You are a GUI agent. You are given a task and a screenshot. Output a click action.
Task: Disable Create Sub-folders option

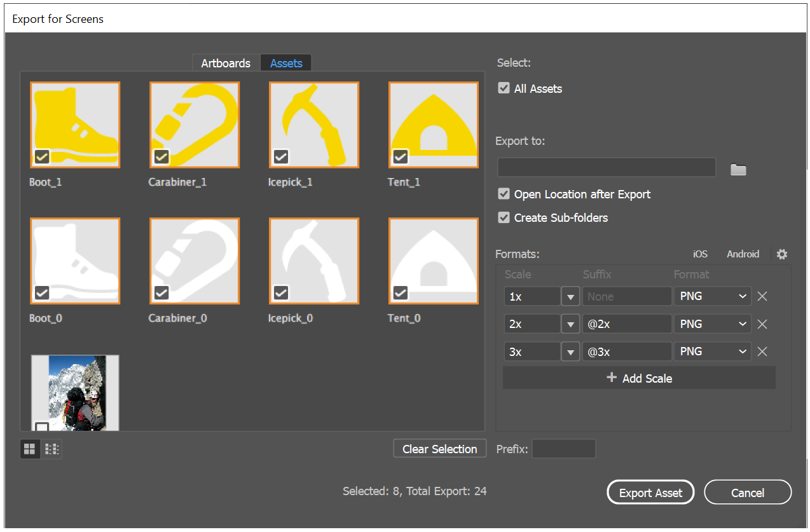pos(504,217)
